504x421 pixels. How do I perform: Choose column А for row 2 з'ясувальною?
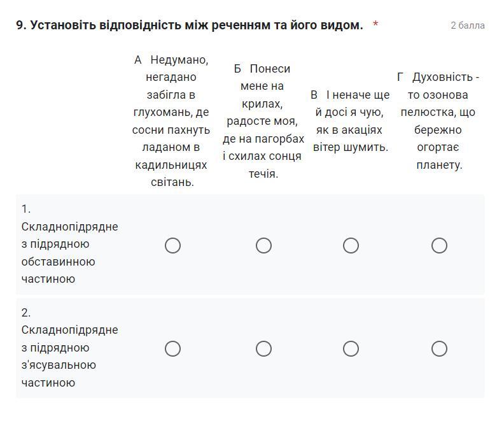(172, 348)
